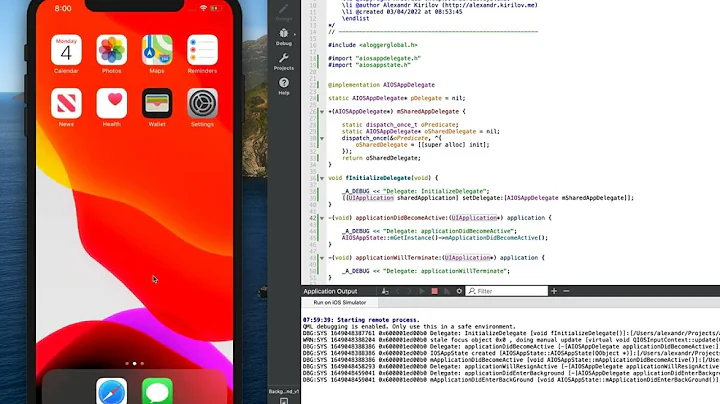Switch to Design mode in sidebar
Viewport: 720px width, 404px height.
(x=284, y=12)
